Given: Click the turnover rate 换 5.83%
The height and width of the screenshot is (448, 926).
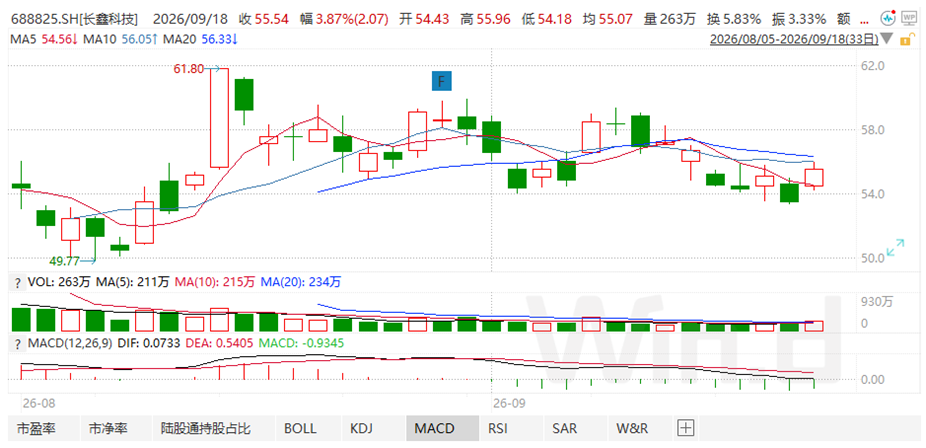Looking at the screenshot, I should [x=733, y=19].
